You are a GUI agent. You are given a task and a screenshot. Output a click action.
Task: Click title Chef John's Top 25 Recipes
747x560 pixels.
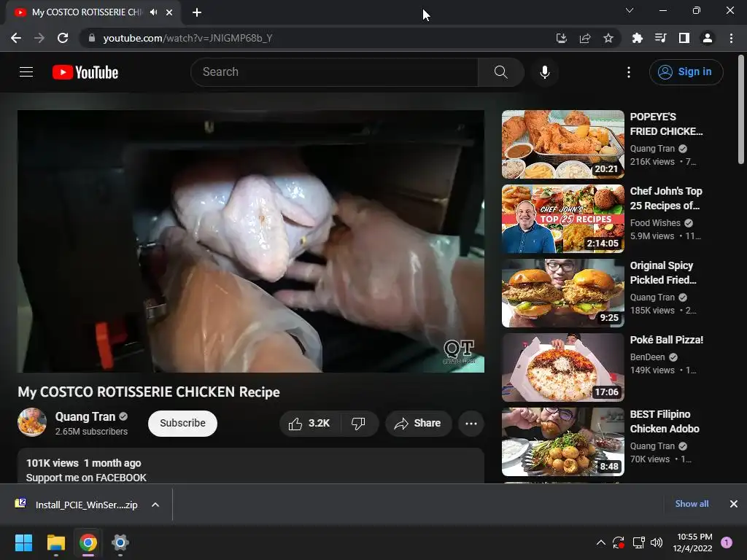(x=666, y=198)
